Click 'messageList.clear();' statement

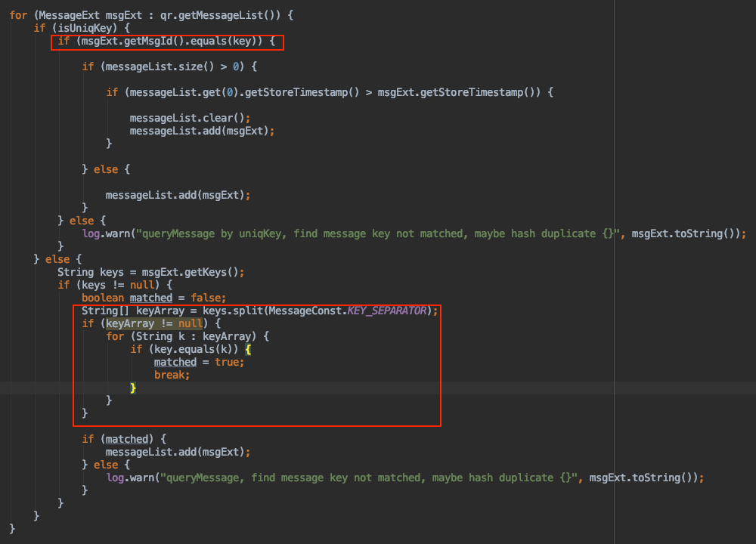[190, 118]
